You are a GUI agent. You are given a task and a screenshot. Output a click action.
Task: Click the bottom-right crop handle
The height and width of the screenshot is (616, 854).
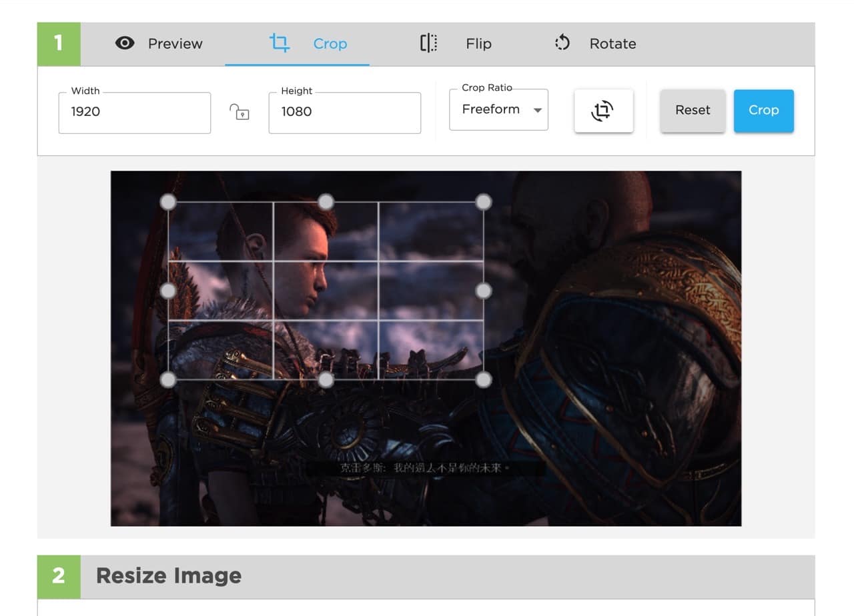[x=484, y=380]
